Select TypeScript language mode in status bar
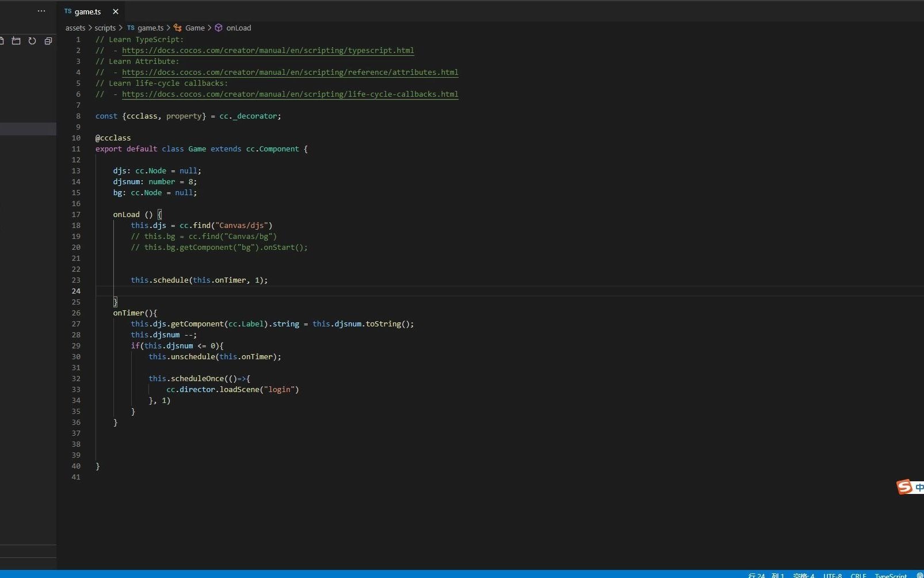The height and width of the screenshot is (578, 924). 891,575
